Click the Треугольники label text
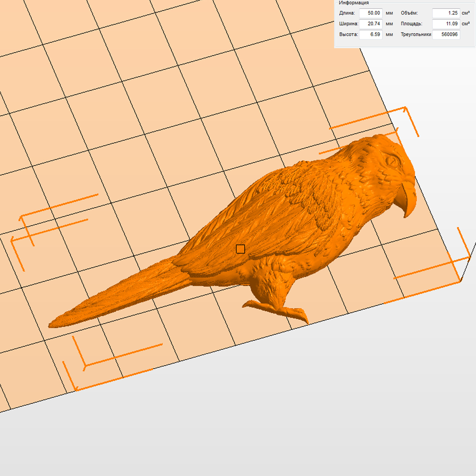476x476 pixels. pyautogui.click(x=416, y=35)
